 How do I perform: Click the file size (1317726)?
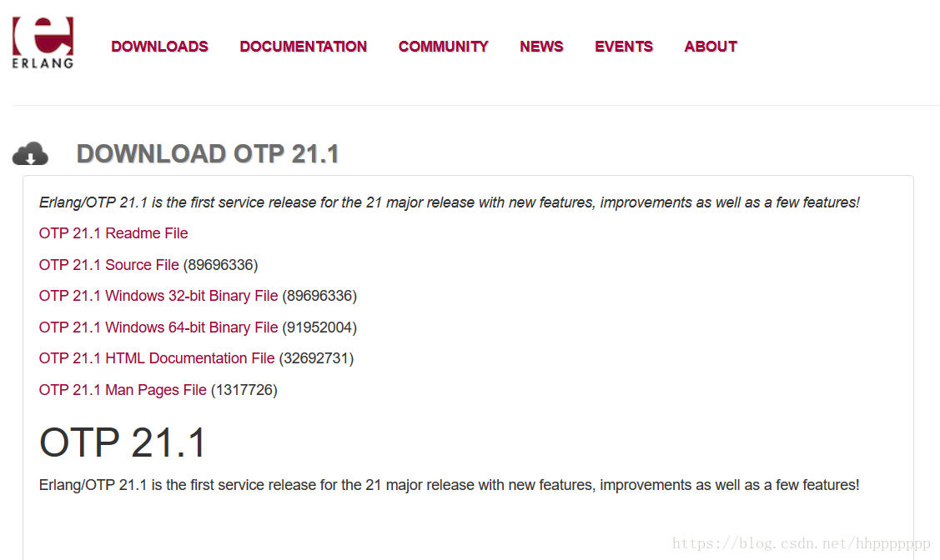tap(244, 390)
